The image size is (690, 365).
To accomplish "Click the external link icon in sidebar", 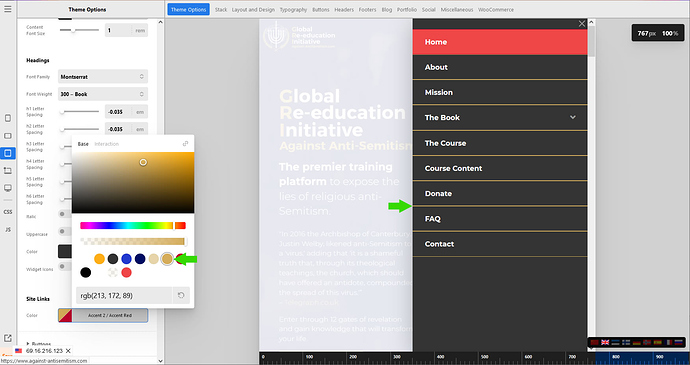I will pyautogui.click(x=8, y=338).
